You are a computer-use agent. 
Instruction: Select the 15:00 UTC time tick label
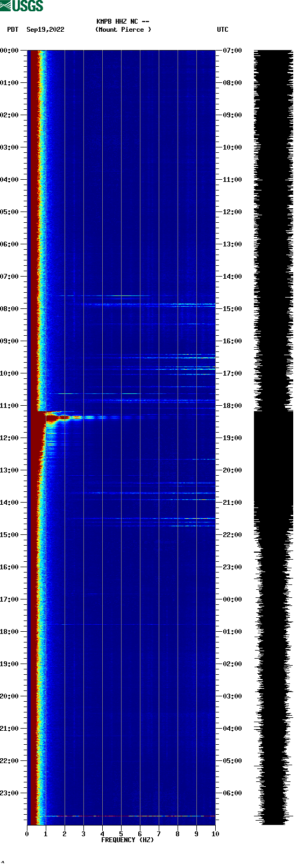(232, 309)
